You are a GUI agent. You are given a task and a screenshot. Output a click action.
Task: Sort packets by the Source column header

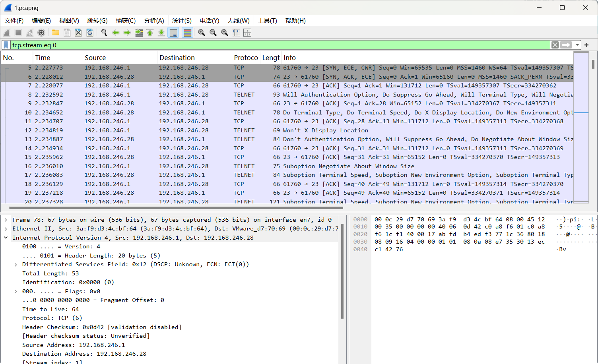point(120,58)
